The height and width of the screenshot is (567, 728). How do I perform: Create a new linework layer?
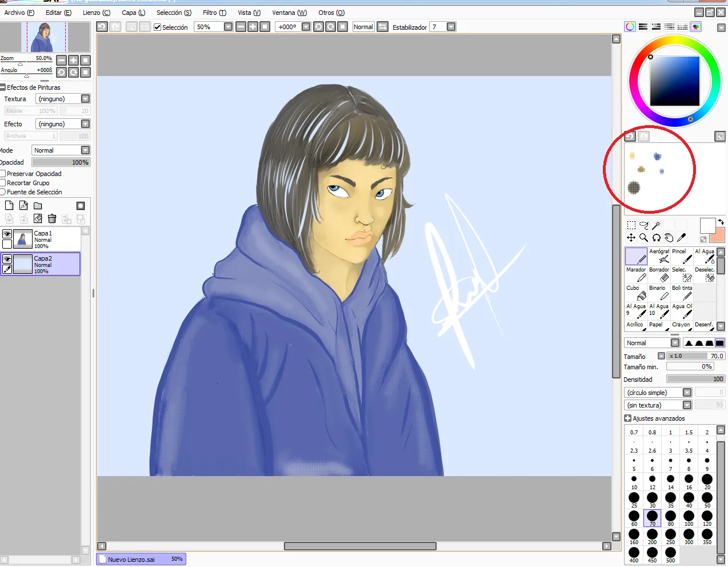click(x=23, y=206)
